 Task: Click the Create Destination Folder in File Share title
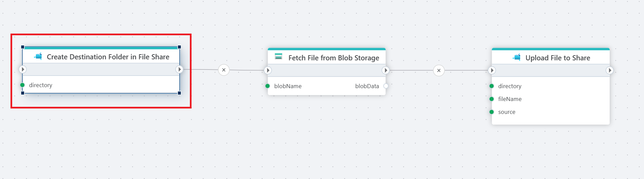[x=108, y=57]
